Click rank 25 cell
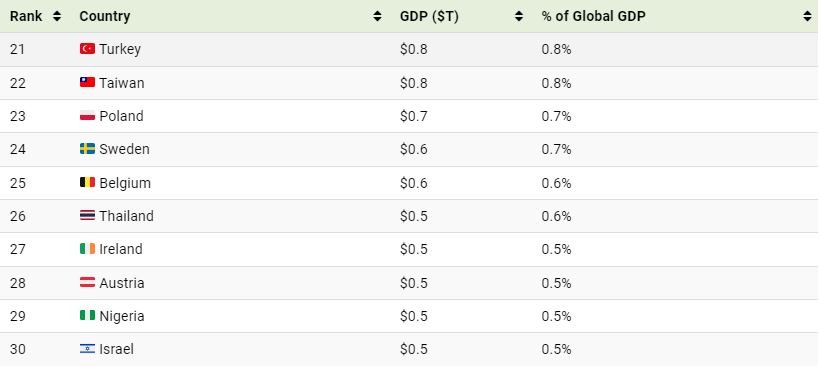This screenshot has height=367, width=819. coord(18,183)
